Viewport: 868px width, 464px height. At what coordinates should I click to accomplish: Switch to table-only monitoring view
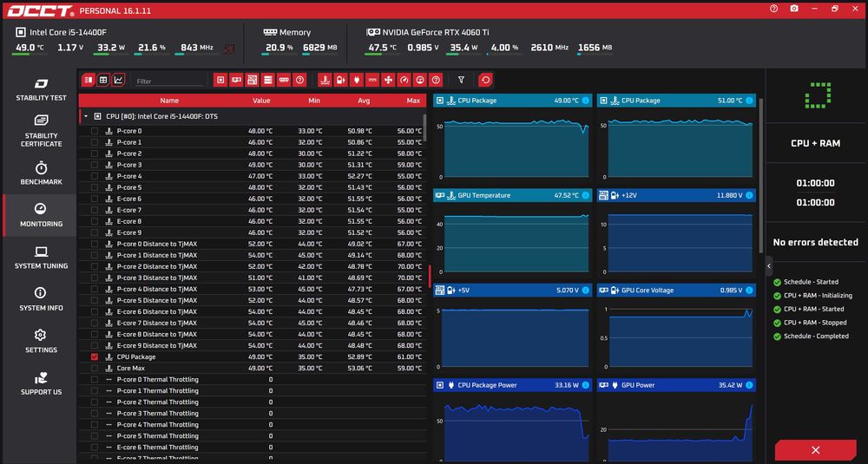[x=103, y=80]
